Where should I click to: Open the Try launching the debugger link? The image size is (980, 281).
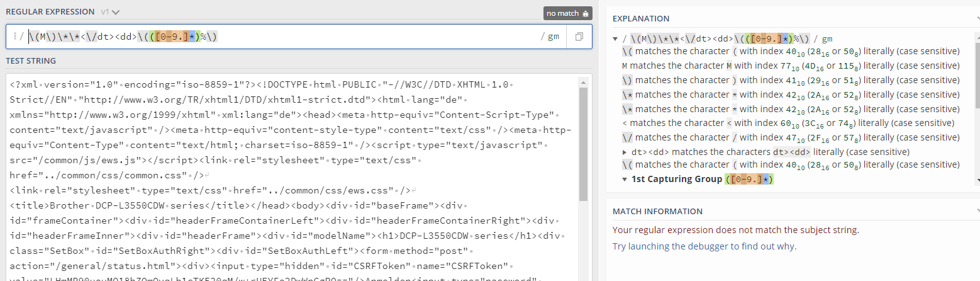[x=704, y=246]
